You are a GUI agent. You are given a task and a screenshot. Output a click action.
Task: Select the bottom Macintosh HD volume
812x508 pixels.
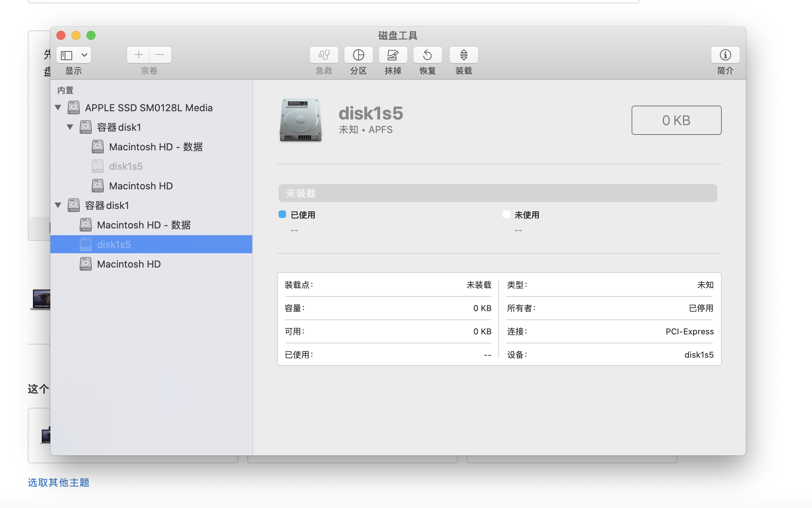pos(129,264)
